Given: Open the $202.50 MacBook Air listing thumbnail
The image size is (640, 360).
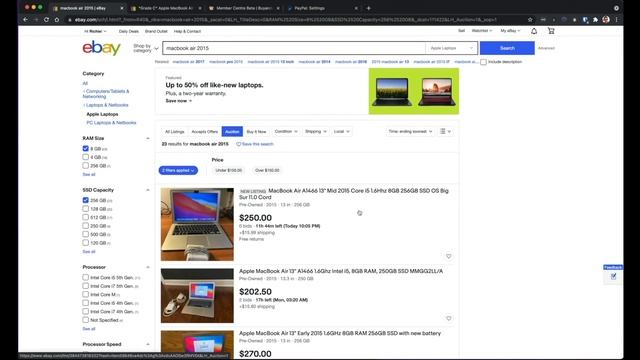Looking at the screenshot, I should click(x=197, y=296).
